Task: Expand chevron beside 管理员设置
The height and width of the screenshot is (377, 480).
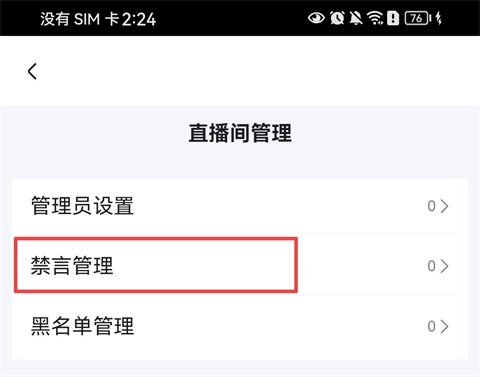Action: pyautogui.click(x=445, y=206)
